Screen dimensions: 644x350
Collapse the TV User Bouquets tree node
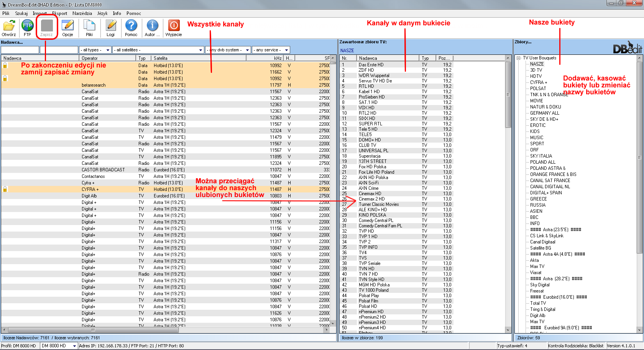pos(519,58)
